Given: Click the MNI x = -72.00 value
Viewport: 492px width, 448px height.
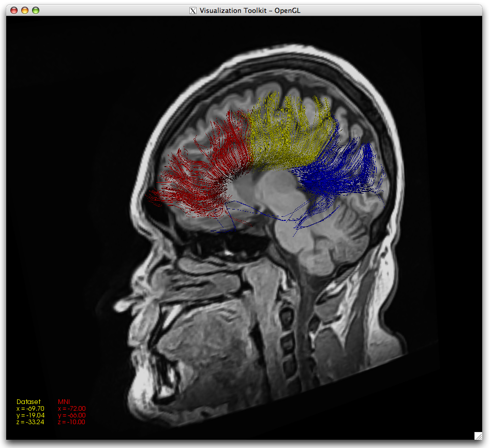Looking at the screenshot, I should (x=72, y=408).
